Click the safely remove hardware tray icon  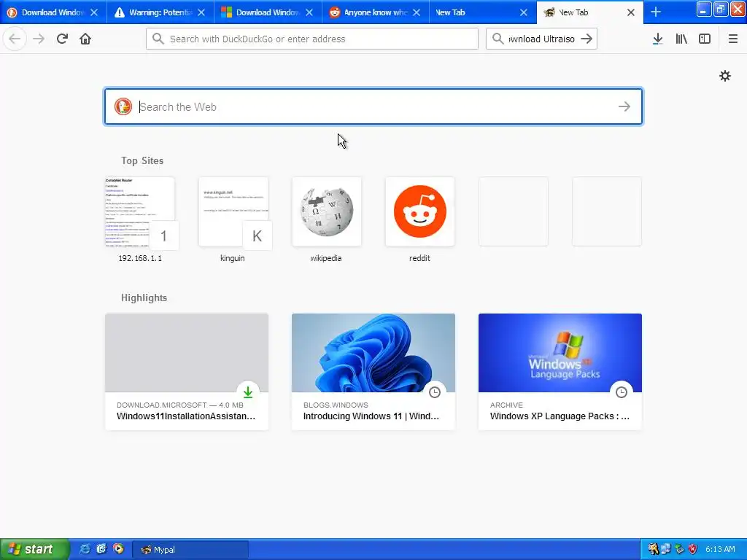pyautogui.click(x=679, y=549)
